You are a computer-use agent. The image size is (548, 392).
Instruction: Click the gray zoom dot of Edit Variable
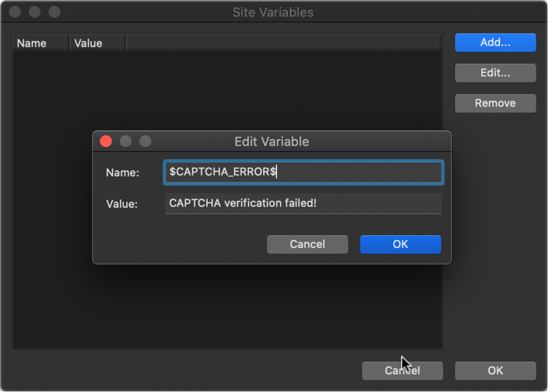click(145, 141)
